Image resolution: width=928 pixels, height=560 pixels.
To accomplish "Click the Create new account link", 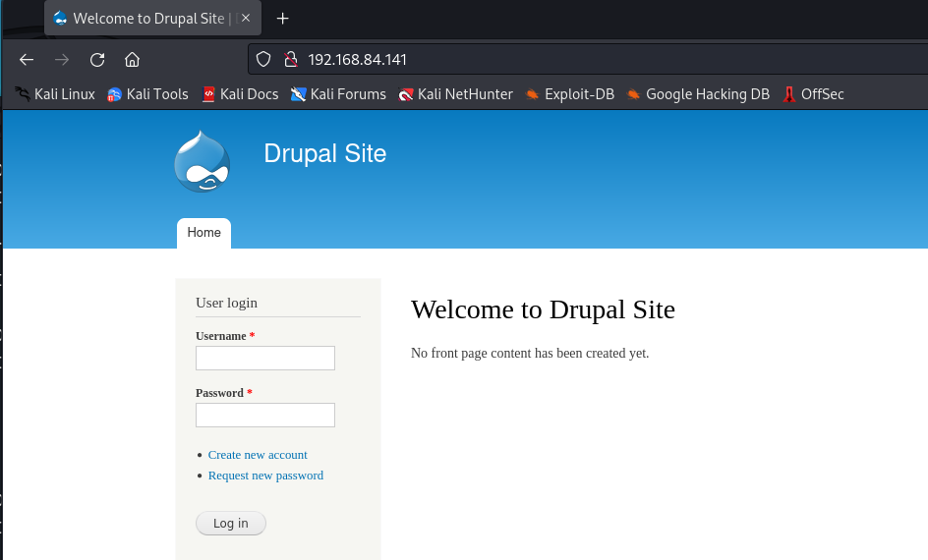I will 258,455.
